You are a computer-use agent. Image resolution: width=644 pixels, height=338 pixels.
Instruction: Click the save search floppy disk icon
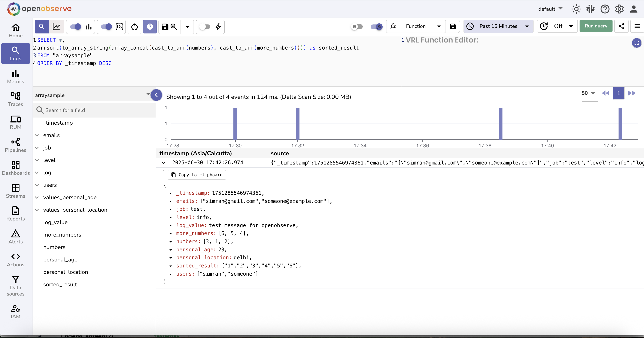click(165, 27)
